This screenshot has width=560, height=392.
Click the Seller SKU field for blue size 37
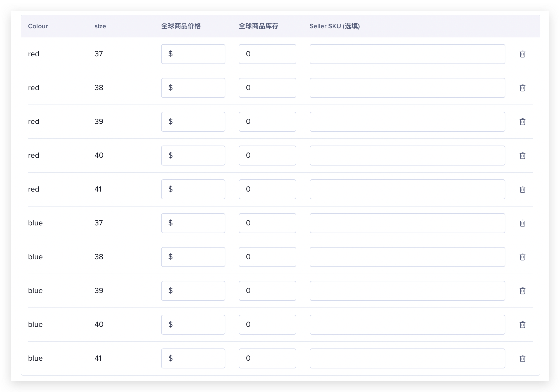coord(407,223)
